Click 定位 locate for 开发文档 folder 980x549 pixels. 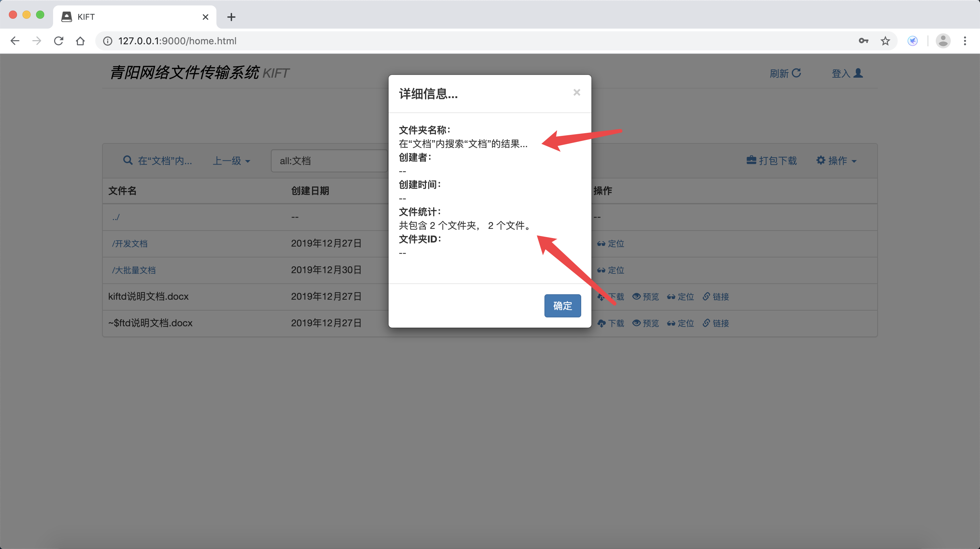(x=610, y=244)
